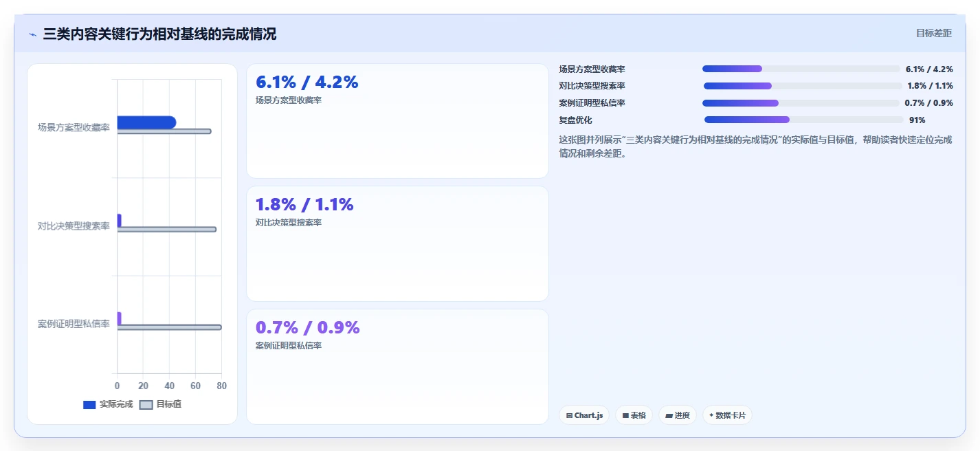Click the 1.8% / 1.1% value in progress list
The image size is (980, 451).
click(x=931, y=86)
